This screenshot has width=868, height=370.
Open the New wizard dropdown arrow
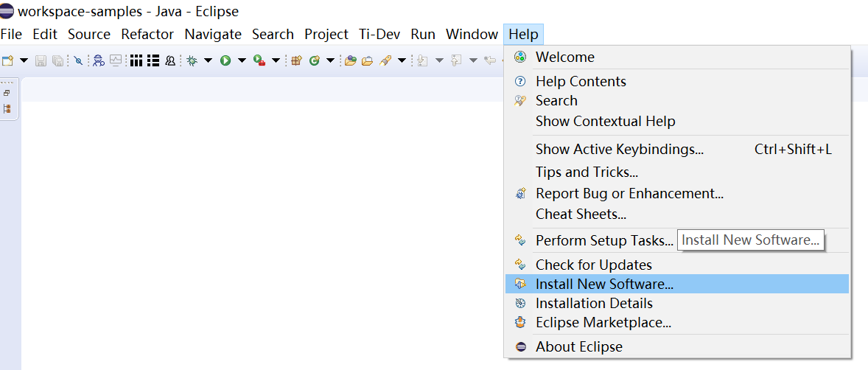pos(24,60)
